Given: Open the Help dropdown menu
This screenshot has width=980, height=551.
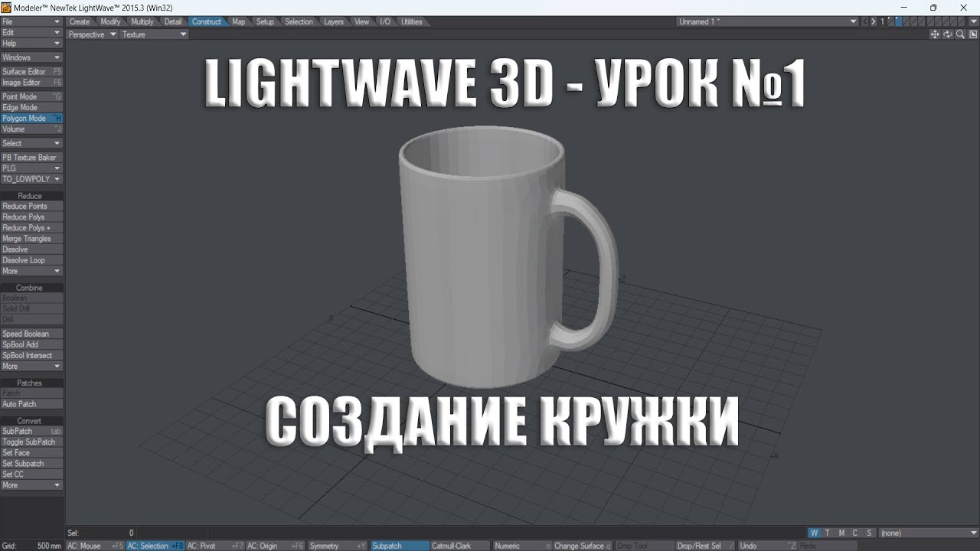Looking at the screenshot, I should pos(31,43).
